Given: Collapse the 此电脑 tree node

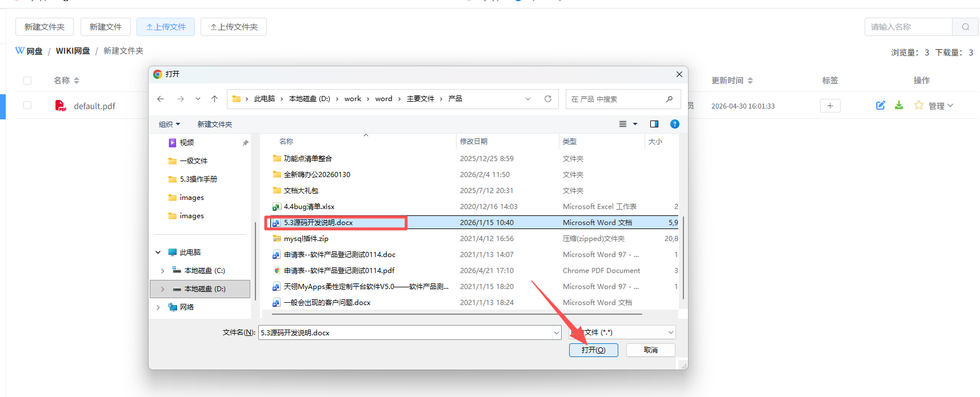Looking at the screenshot, I should 158,252.
